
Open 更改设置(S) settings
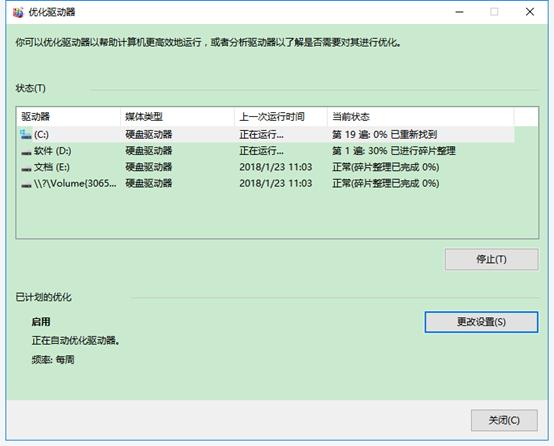click(x=481, y=322)
